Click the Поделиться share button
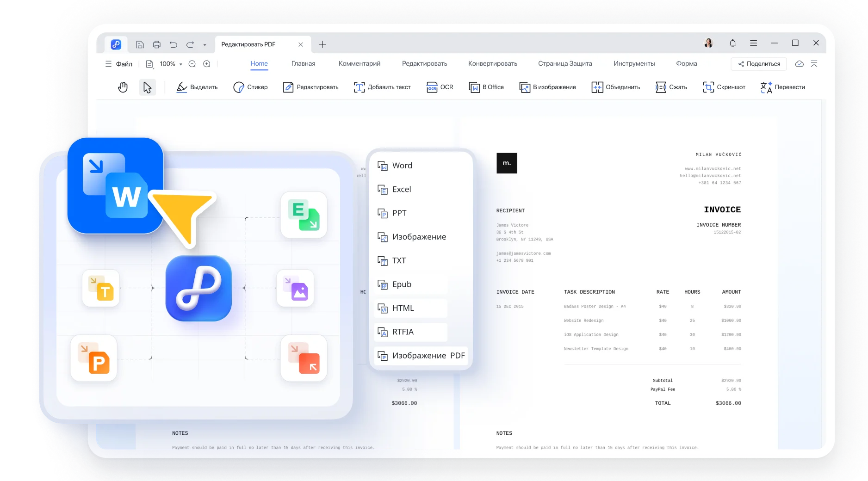Image resolution: width=868 pixels, height=481 pixels. (758, 64)
